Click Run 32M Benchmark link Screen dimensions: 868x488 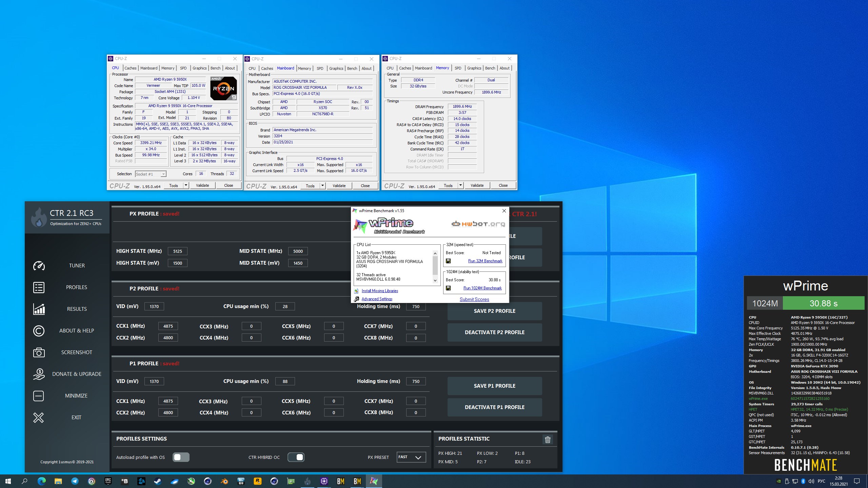[x=485, y=261]
